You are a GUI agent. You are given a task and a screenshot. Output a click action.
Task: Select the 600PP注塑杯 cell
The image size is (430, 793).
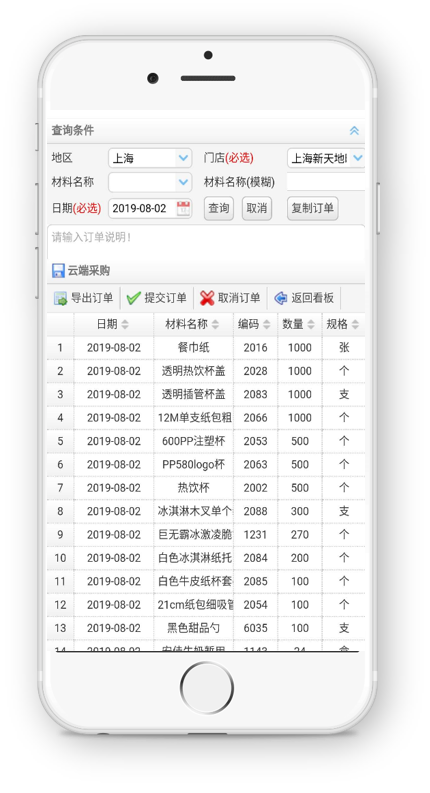[193, 441]
